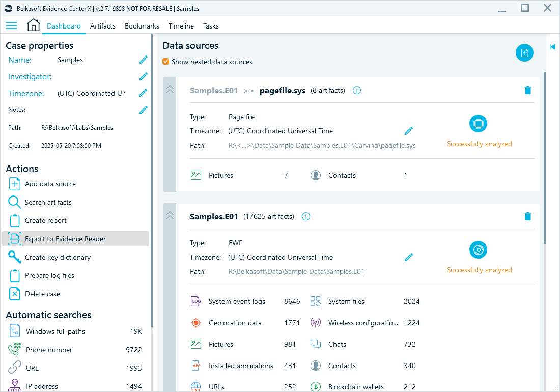This screenshot has height=392, width=560.
Task: Click Export to Evidence Reader
Action: (75, 239)
